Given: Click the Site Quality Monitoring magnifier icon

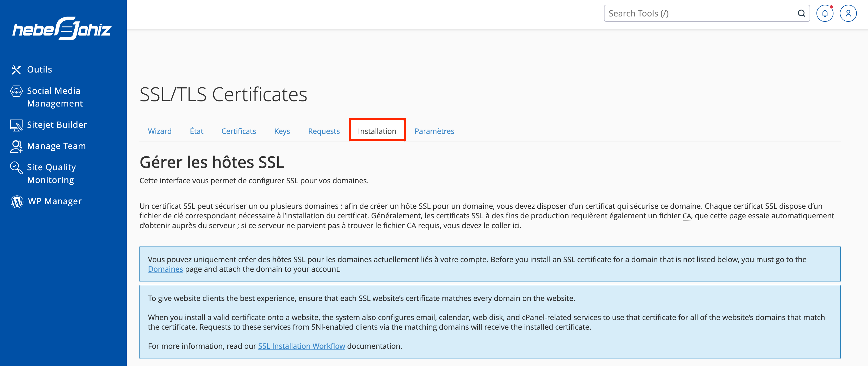Looking at the screenshot, I should 16,168.
